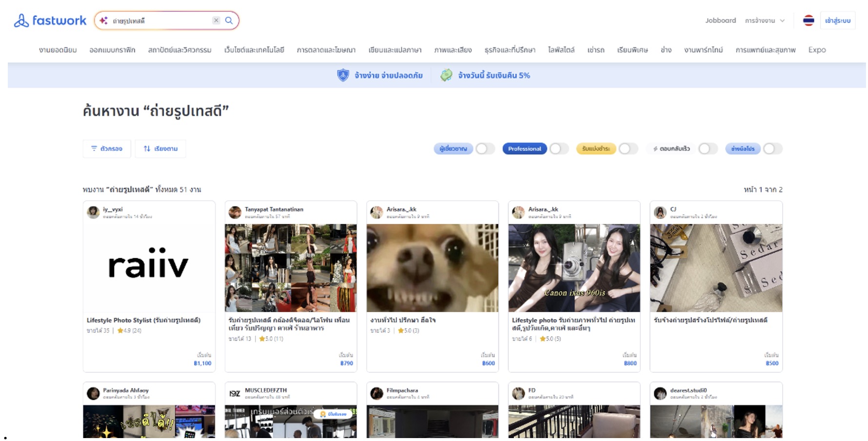Select the ออกแบบกราฟิก category
Screen dimensions: 868x441
pos(112,50)
